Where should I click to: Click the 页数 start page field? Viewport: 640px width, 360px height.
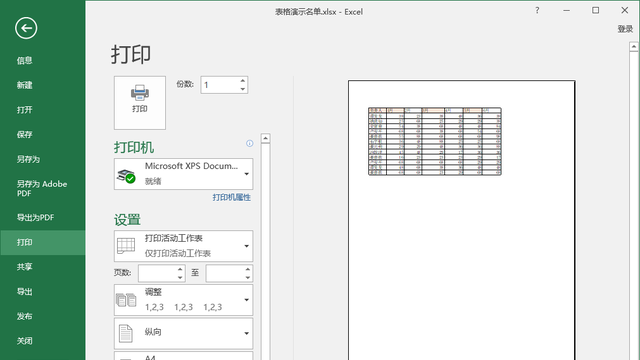point(158,273)
